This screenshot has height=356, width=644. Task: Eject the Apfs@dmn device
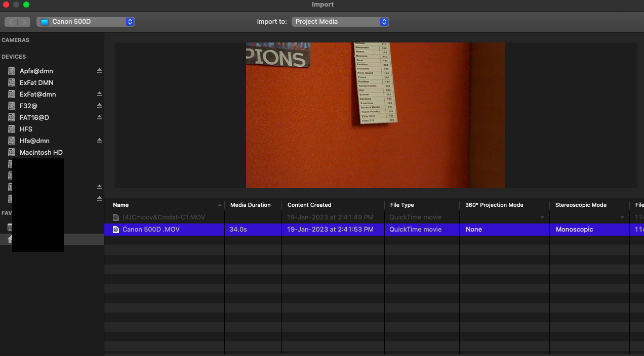pyautogui.click(x=99, y=71)
